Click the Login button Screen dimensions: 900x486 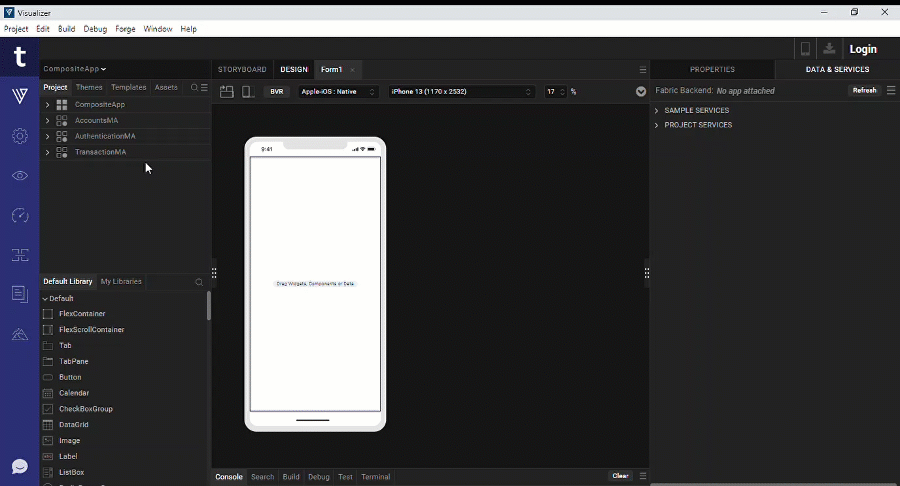click(862, 49)
